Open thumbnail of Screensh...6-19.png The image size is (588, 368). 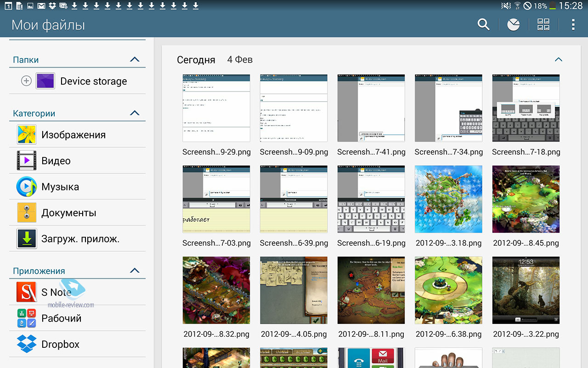click(371, 199)
